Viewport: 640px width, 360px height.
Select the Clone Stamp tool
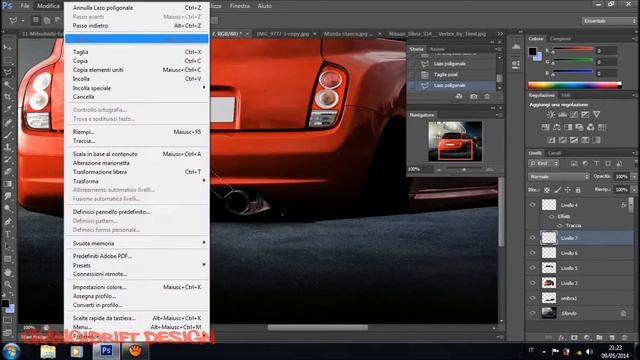pos(8,147)
